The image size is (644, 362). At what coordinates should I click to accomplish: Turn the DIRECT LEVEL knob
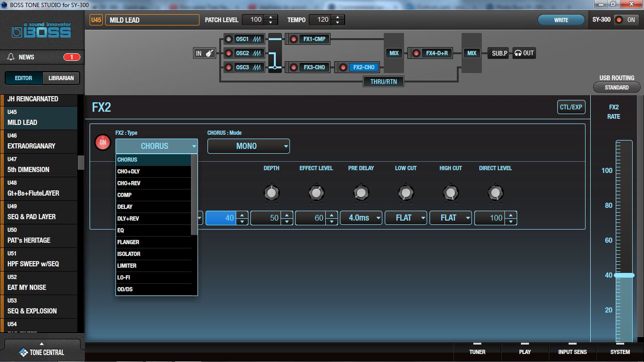[495, 193]
